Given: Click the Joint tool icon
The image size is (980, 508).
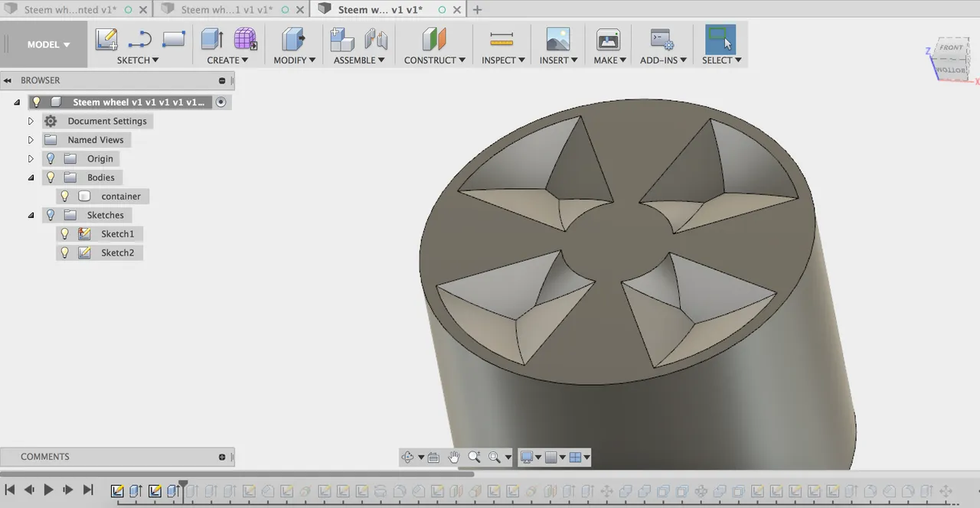Looking at the screenshot, I should [x=376, y=39].
